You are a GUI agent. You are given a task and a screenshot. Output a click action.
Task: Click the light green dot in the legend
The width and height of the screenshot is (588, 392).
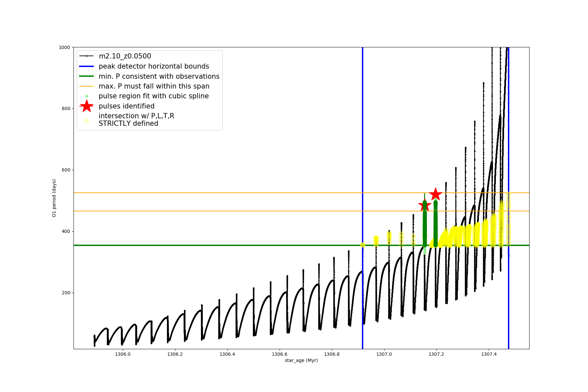(87, 96)
